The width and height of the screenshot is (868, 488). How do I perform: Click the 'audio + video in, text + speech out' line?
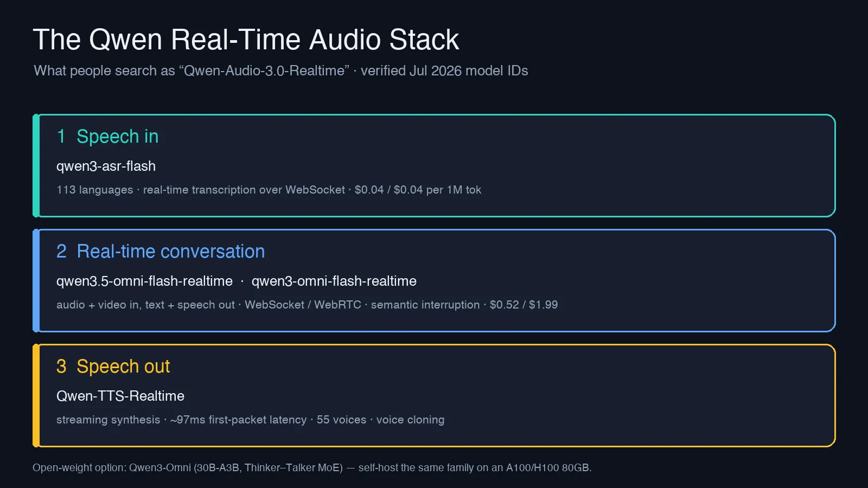coord(307,305)
